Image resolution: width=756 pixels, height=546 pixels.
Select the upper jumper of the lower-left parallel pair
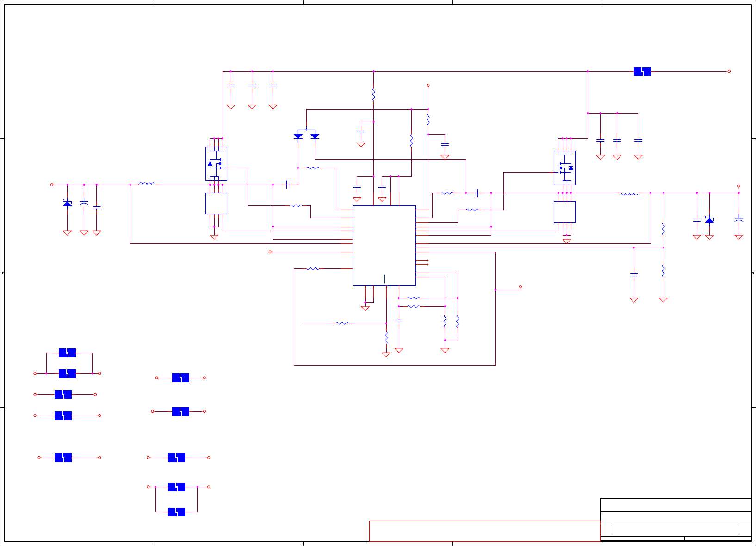click(x=67, y=353)
